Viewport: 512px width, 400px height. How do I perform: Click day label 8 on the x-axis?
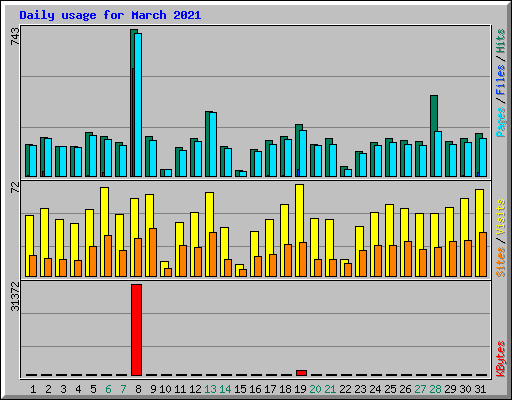138,389
